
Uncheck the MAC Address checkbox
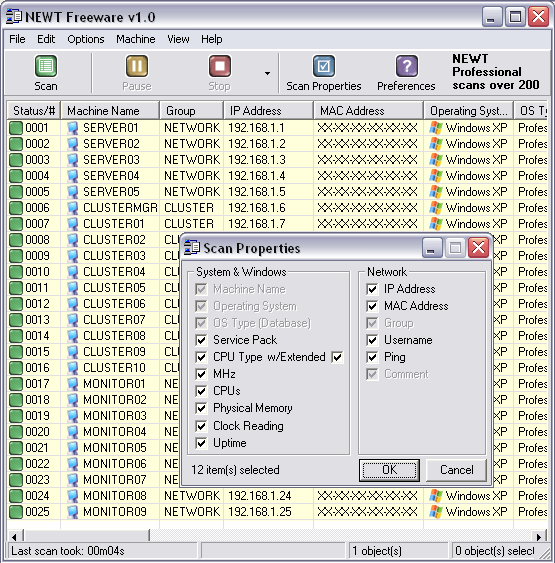pos(372,306)
